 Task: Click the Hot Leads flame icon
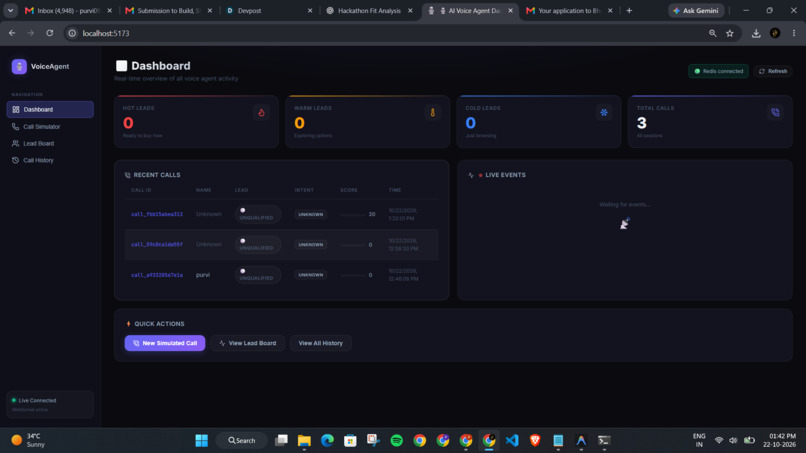[261, 113]
